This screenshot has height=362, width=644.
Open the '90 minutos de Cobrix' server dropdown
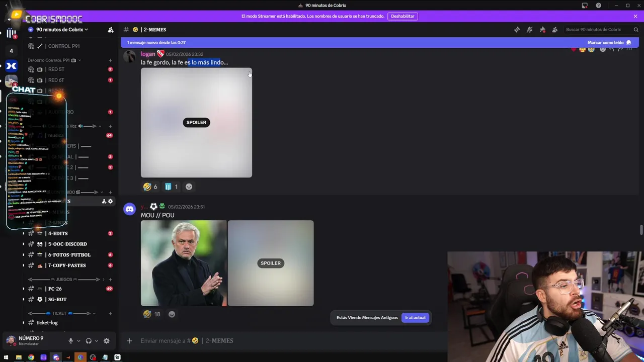pos(62,30)
